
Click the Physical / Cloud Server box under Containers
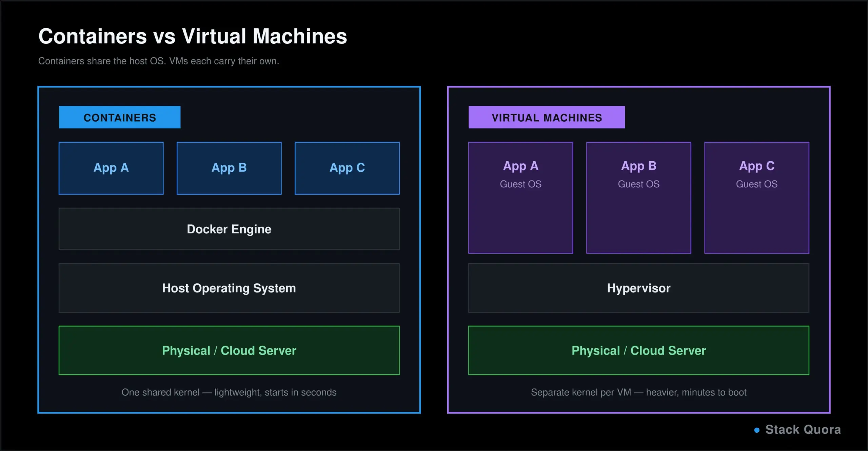pos(229,350)
